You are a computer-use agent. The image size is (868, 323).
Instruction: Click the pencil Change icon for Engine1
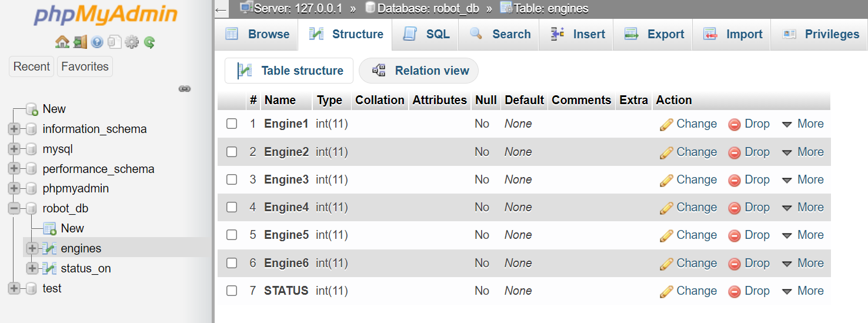point(666,124)
